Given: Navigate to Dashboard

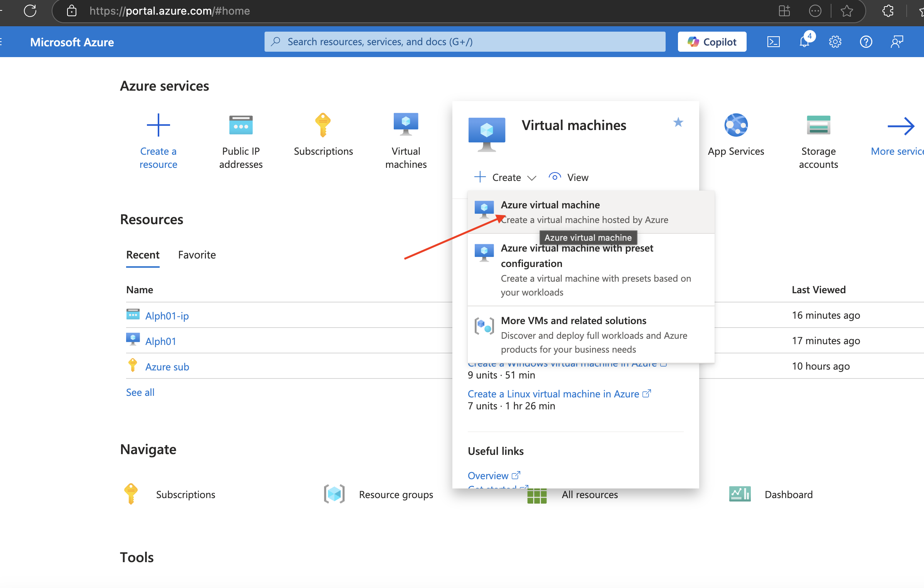Looking at the screenshot, I should 771,494.
